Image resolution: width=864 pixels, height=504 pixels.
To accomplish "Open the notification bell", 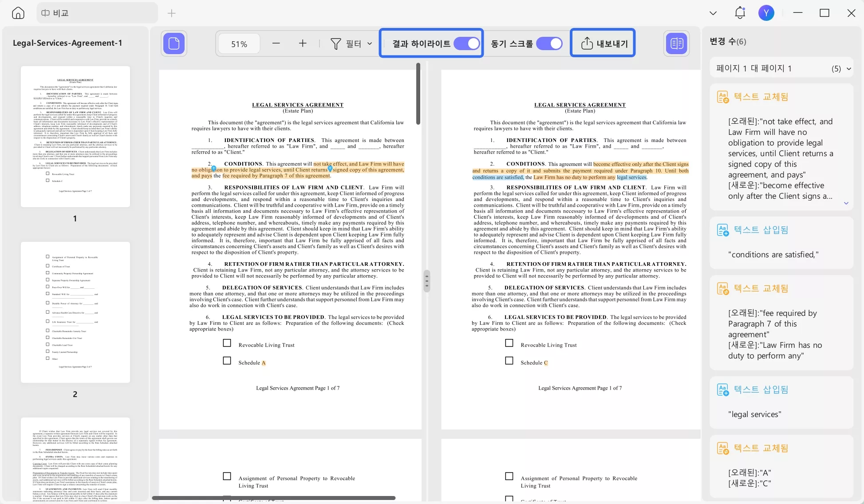I will (x=740, y=13).
